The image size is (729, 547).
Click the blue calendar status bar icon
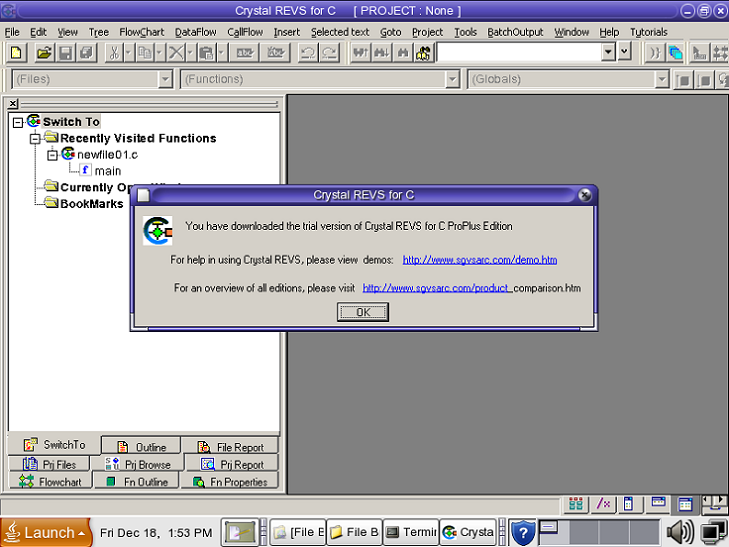(685, 504)
